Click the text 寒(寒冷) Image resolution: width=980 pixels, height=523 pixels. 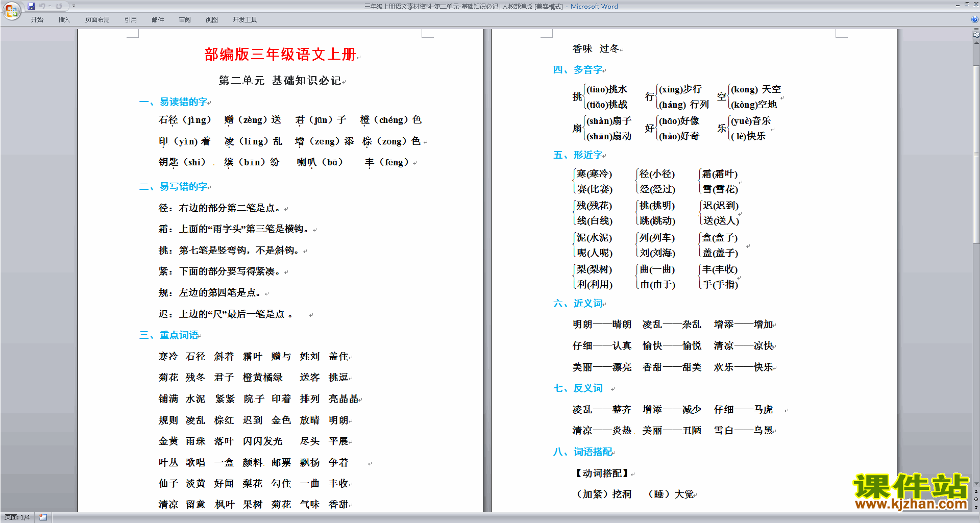(x=594, y=174)
